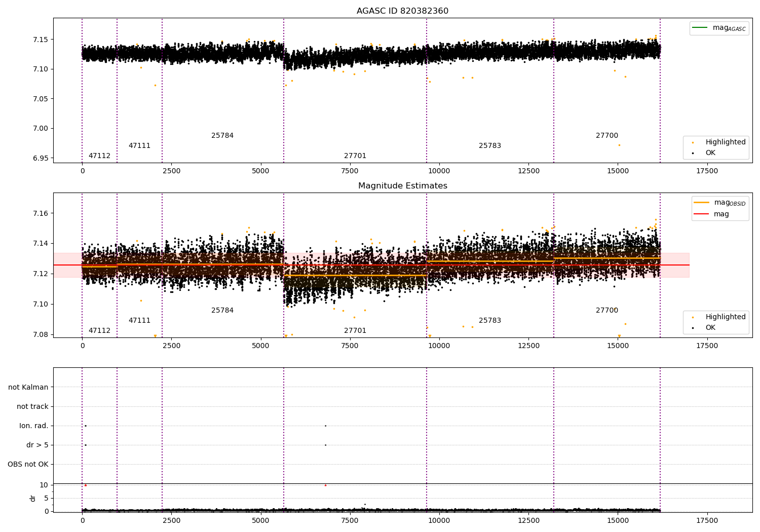Image resolution: width=760 pixels, height=532 pixels.
Task: Click label 25783 in Magnitude Estimates plot
Action: [x=490, y=321]
